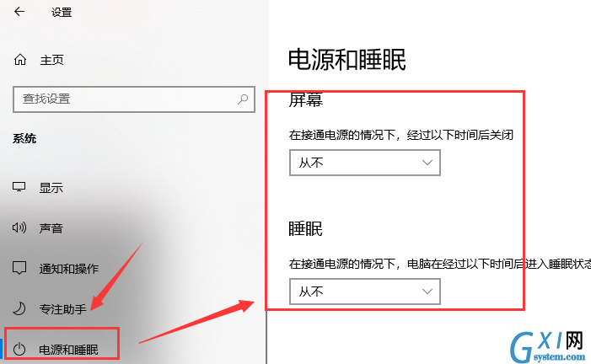Click the magnifier search icon

pos(243,99)
